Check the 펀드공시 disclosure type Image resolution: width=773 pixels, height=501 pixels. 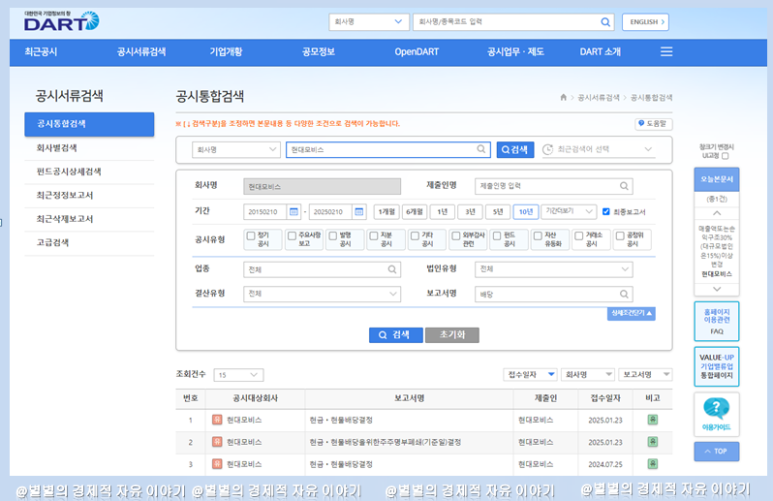497,236
